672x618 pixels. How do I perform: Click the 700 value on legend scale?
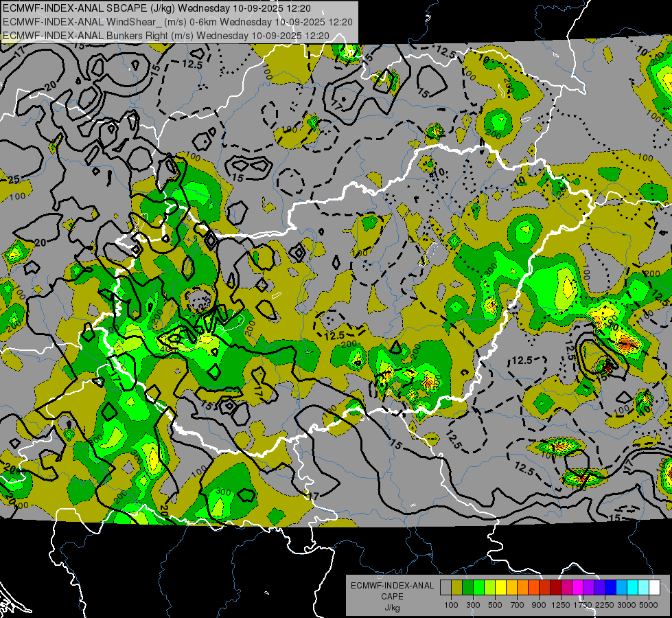coord(518,605)
